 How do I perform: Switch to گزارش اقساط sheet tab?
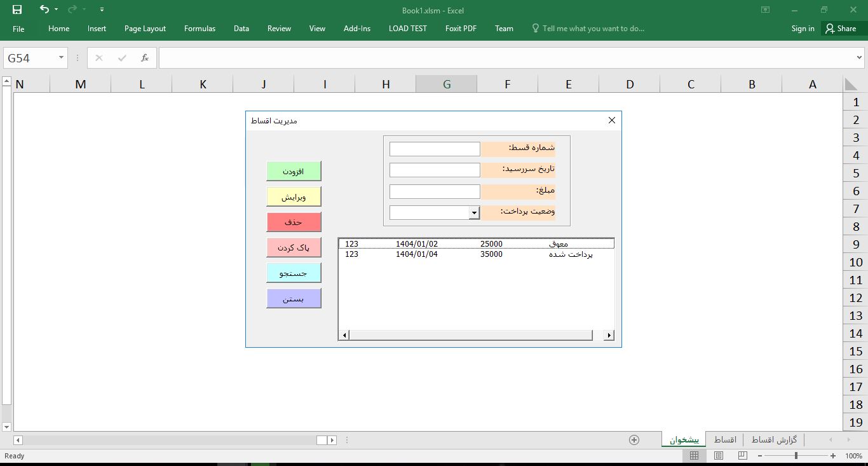tap(775, 439)
